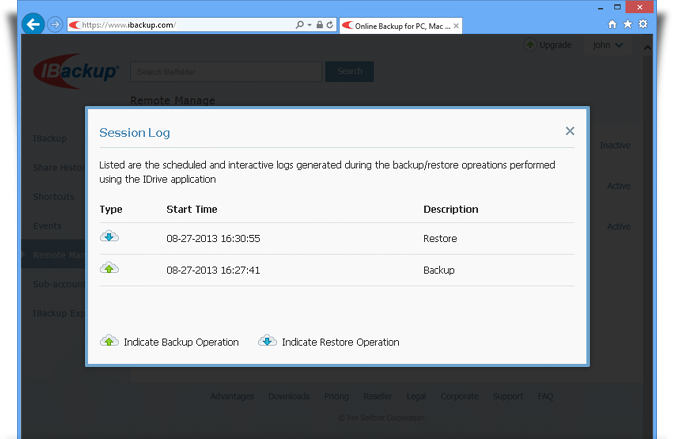Click the timestamp 08-27-2013 16:27:41

[x=213, y=270]
